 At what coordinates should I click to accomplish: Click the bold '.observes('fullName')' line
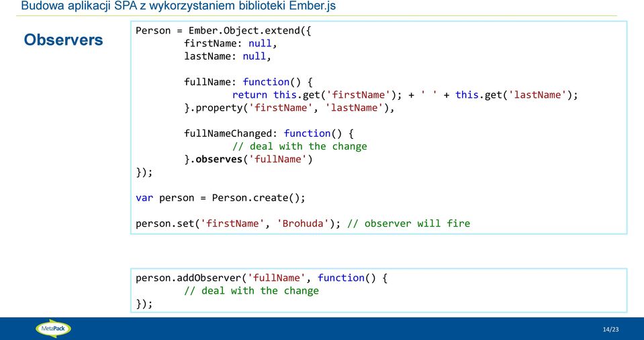pos(248,159)
